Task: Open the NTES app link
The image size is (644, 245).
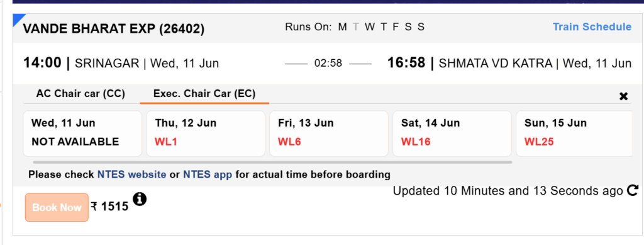Action: pyautogui.click(x=208, y=174)
